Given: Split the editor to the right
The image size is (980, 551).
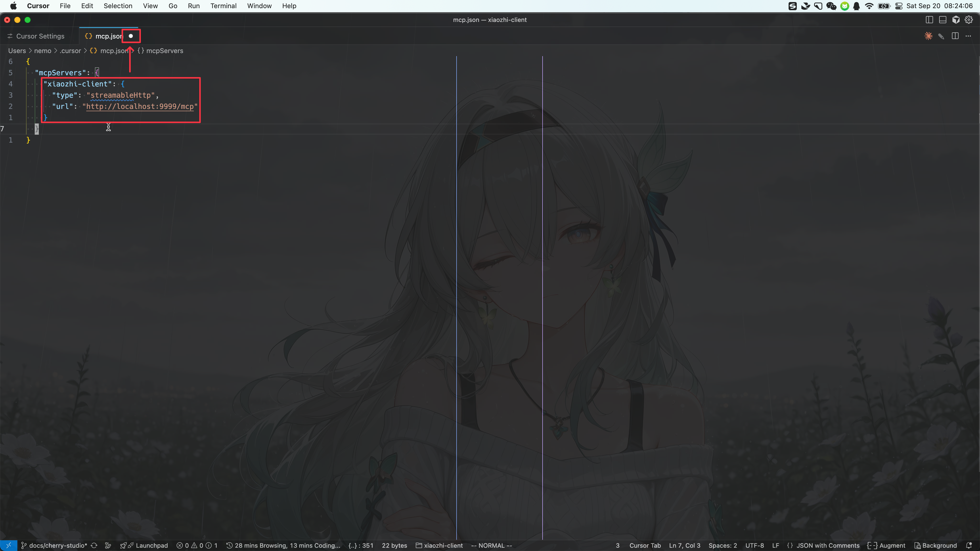Looking at the screenshot, I should 955,36.
